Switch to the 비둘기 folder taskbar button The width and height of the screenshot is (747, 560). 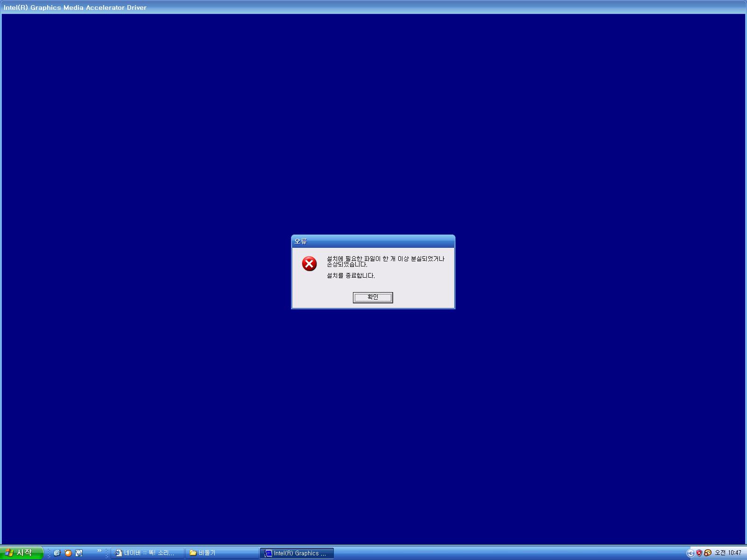pos(222,553)
